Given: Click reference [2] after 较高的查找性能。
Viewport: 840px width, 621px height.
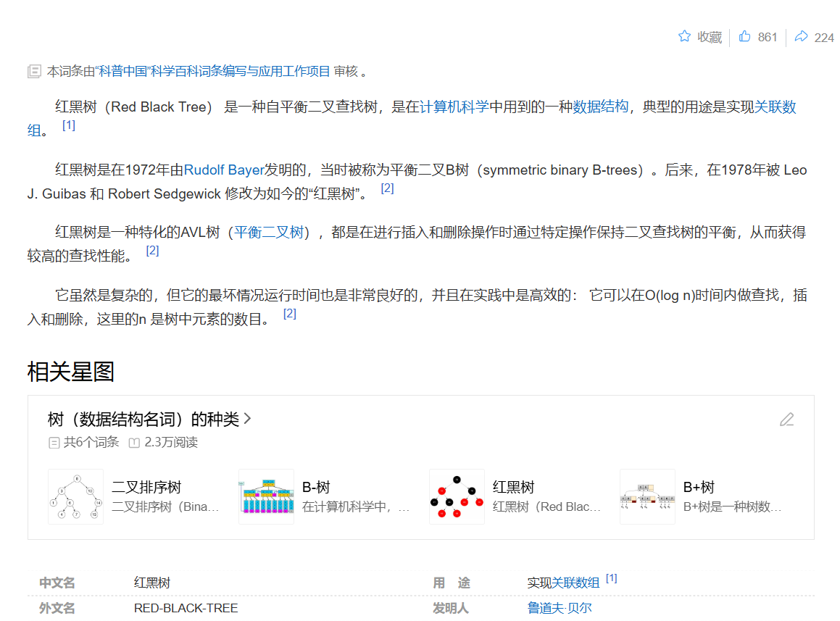Looking at the screenshot, I should (x=153, y=250).
